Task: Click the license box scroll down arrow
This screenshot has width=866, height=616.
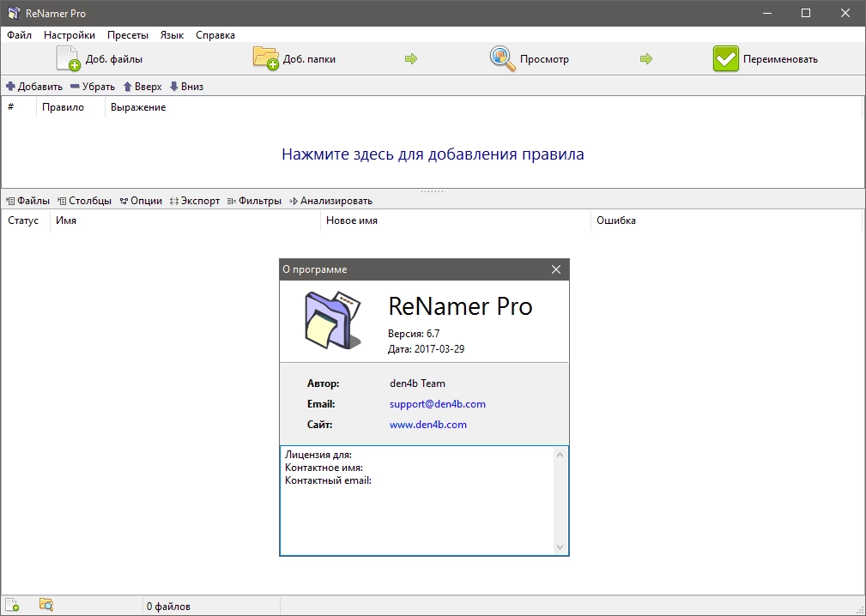Action: pyautogui.click(x=560, y=547)
